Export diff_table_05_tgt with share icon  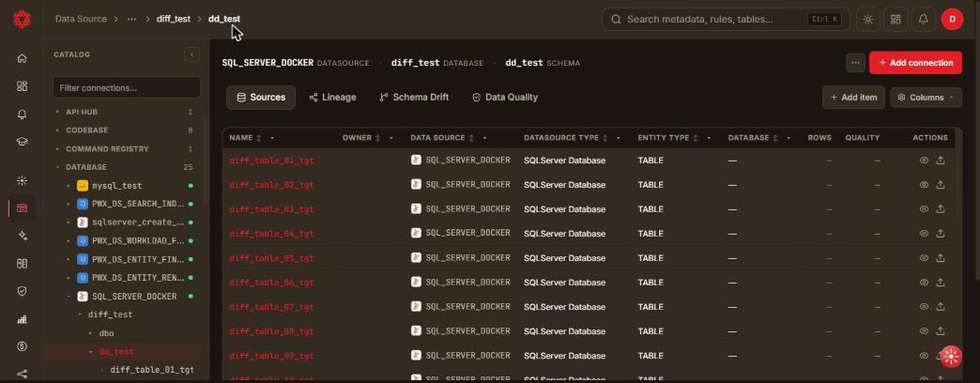(x=940, y=258)
